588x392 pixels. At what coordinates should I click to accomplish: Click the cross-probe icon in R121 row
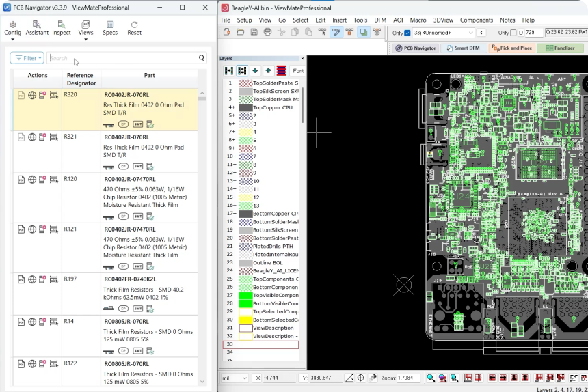53,229
